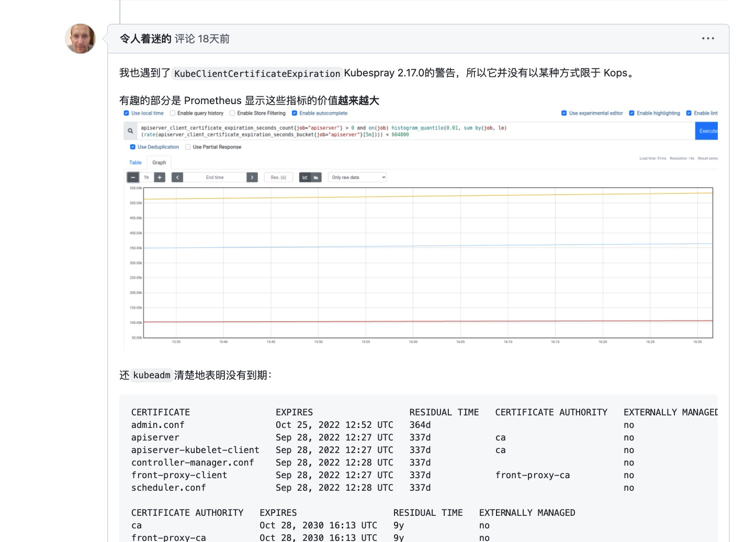Click left chevron to shift end time back
This screenshot has height=542, width=756.
pos(177,177)
